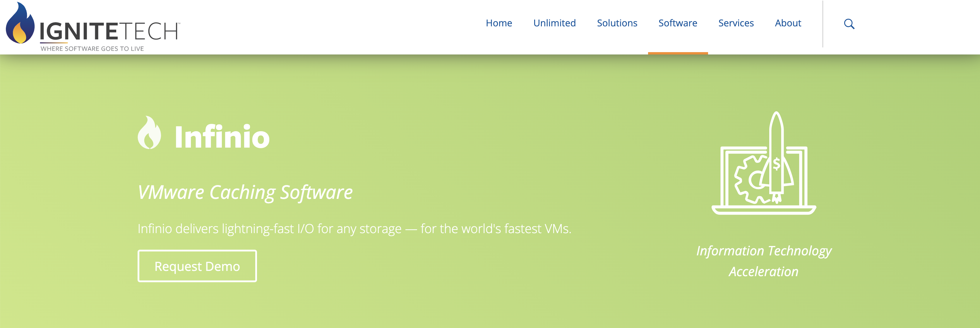Click 'Where Software Goes To Live' tagline

tap(92, 49)
